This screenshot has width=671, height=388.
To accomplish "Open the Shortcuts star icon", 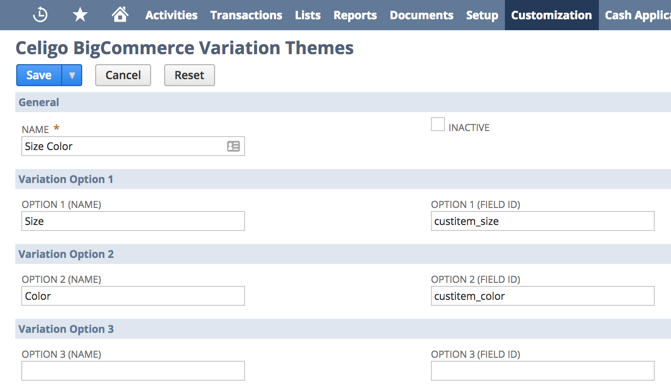I will (x=80, y=15).
